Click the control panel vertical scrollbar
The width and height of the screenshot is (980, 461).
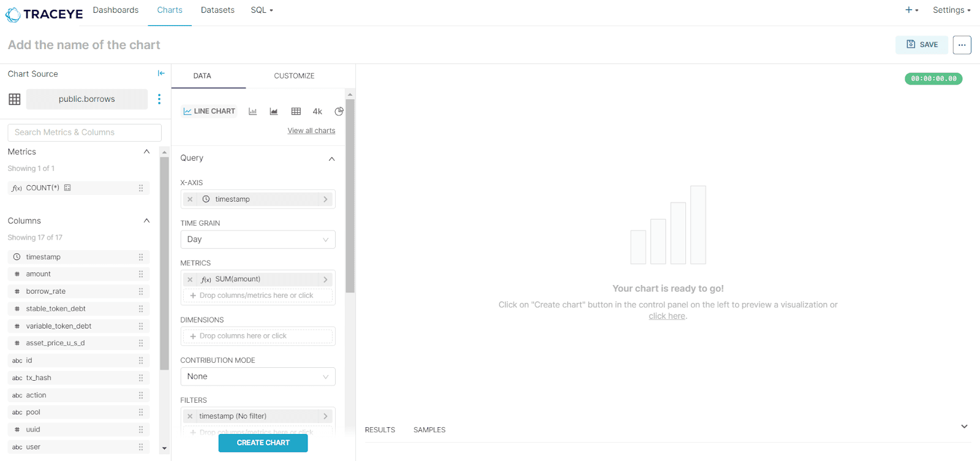350,196
